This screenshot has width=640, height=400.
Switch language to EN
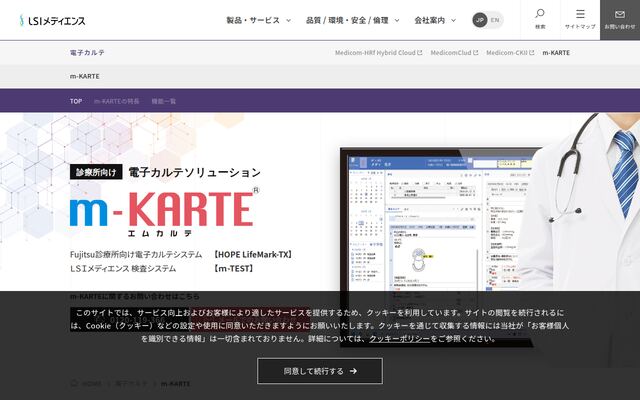point(495,20)
